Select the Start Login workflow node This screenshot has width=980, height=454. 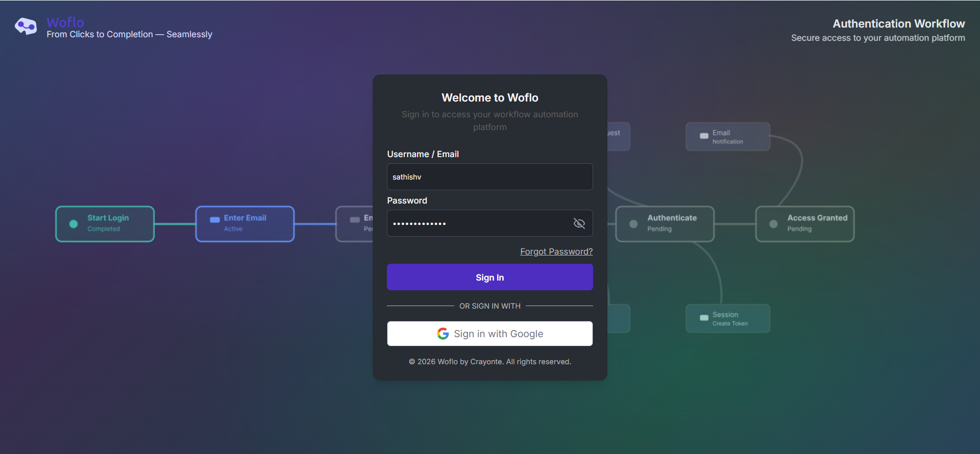point(105,224)
